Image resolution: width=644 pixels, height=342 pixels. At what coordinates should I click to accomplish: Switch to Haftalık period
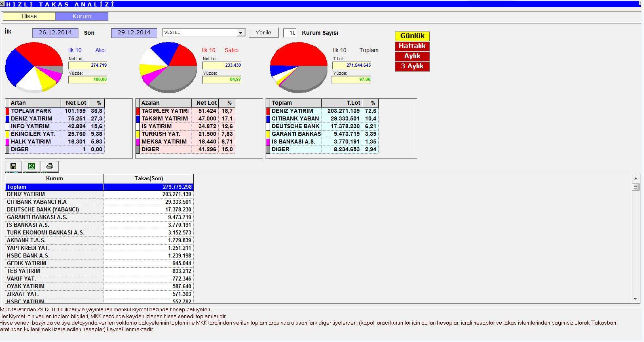tap(412, 46)
